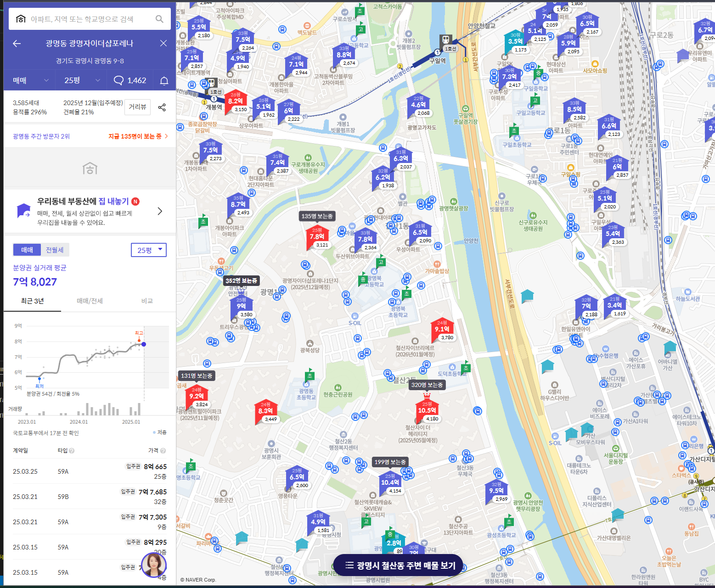
Task: Select the red 8.3억 3,449 marker
Action: pyautogui.click(x=266, y=411)
